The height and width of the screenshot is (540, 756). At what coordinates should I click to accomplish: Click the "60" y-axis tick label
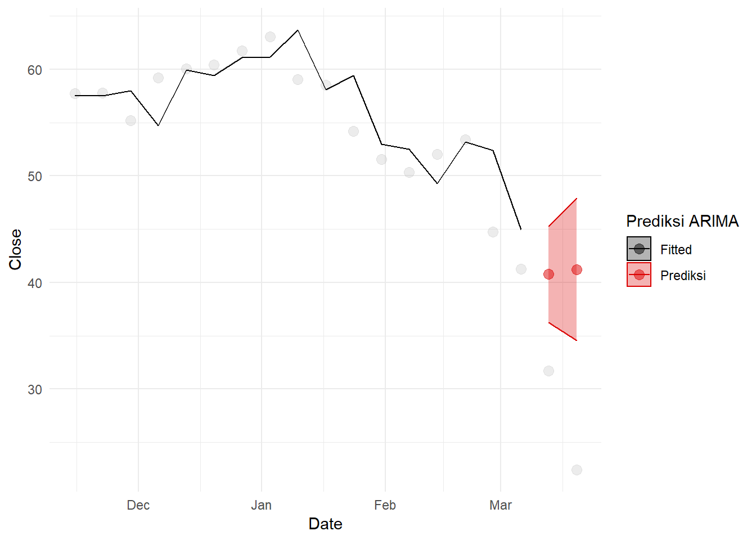coord(35,70)
